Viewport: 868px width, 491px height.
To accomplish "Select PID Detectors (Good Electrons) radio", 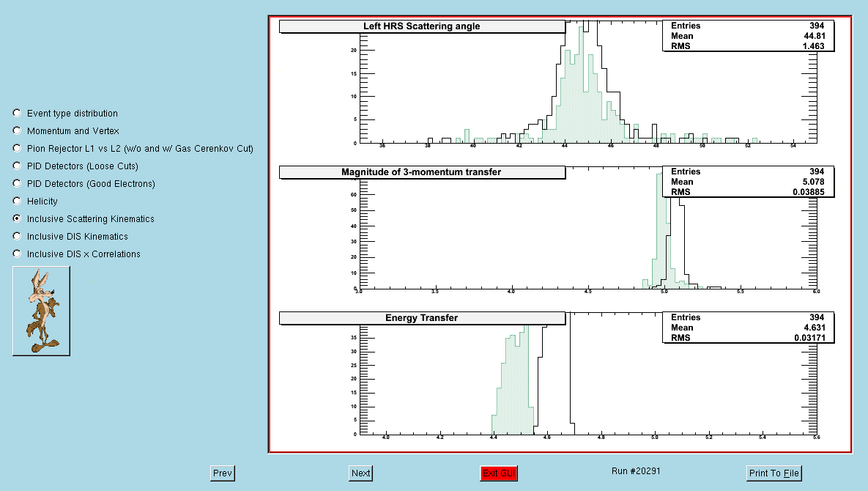I will tap(17, 184).
